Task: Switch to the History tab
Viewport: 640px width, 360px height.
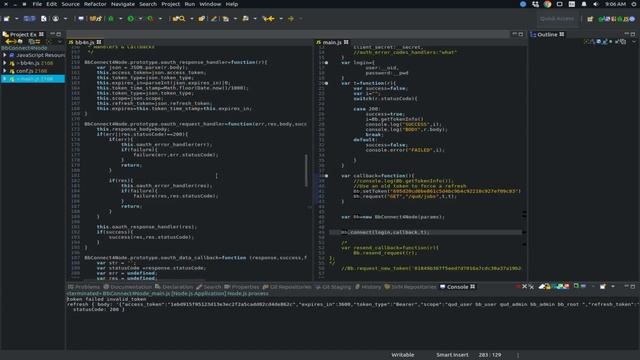Action: (x=368, y=287)
